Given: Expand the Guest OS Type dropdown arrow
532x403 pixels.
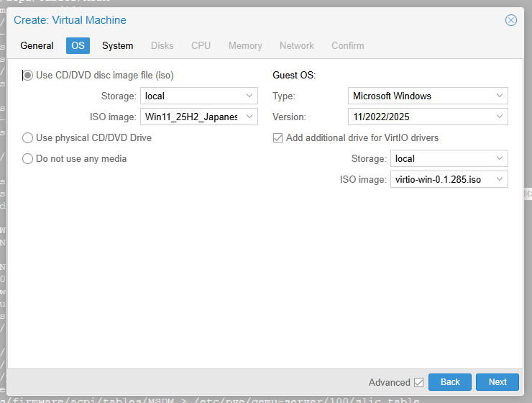Looking at the screenshot, I should 500,96.
